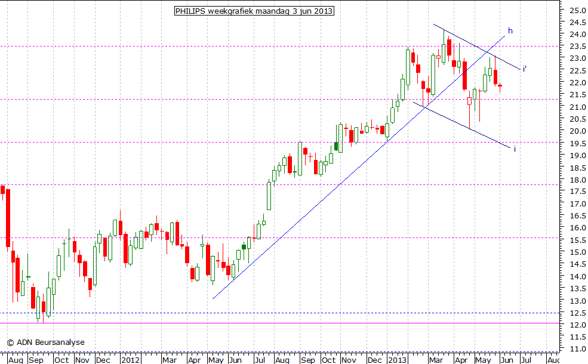Click the 21.5 price axis label
588x364 pixels.
click(x=577, y=95)
